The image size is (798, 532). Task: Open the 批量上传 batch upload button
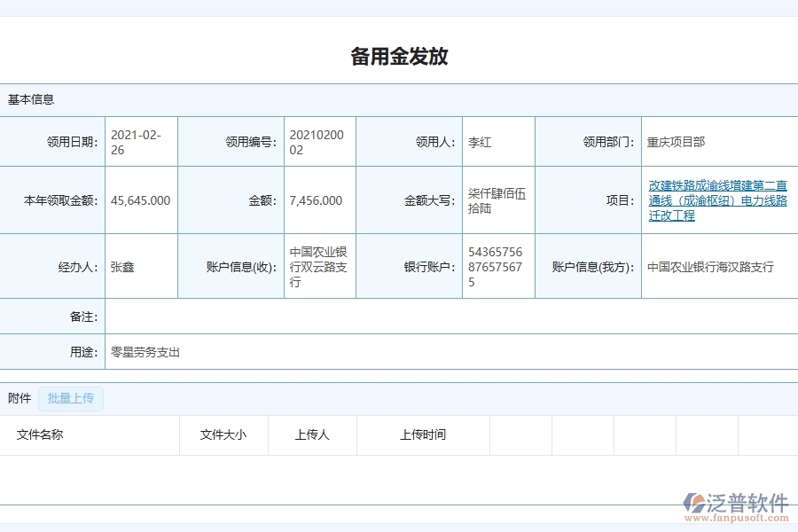click(71, 398)
